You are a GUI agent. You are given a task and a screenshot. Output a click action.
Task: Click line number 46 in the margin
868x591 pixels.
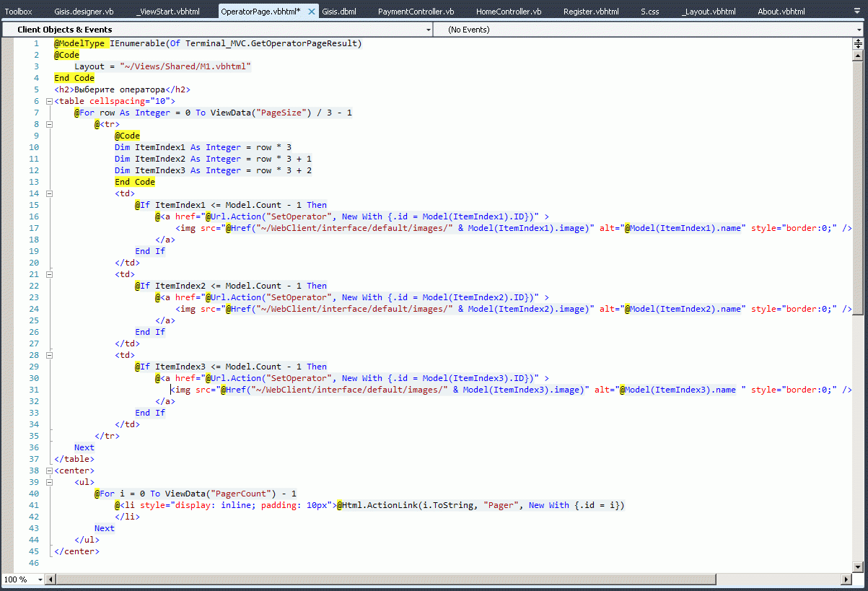34,563
